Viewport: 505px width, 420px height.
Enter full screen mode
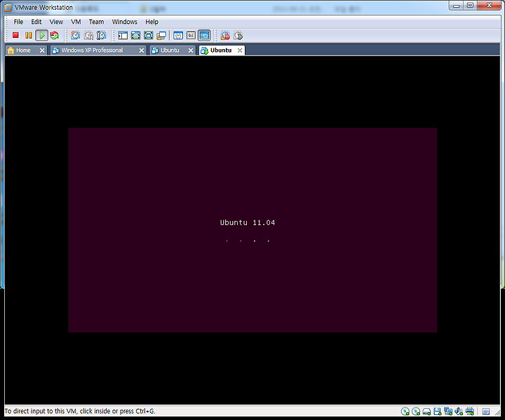[x=149, y=35]
